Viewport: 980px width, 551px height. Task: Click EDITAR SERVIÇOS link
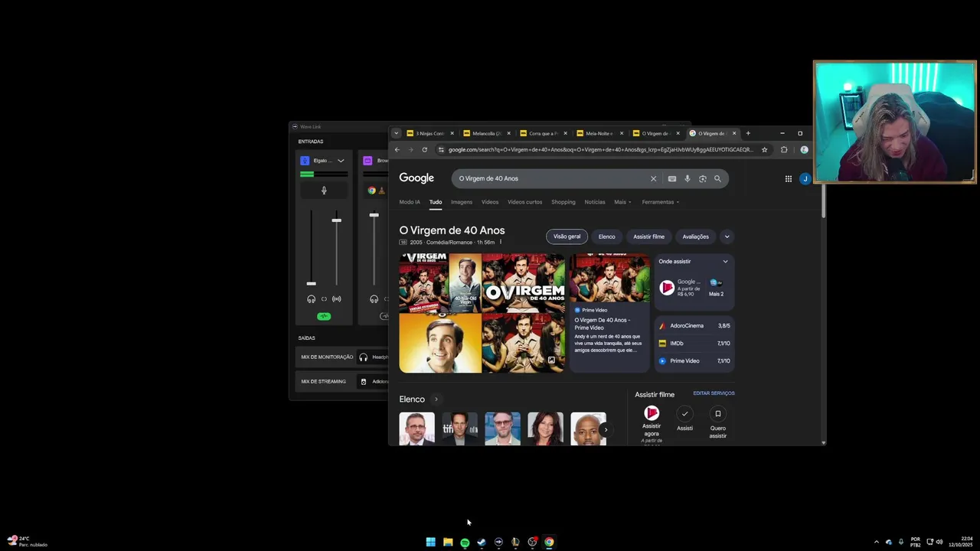(x=714, y=393)
